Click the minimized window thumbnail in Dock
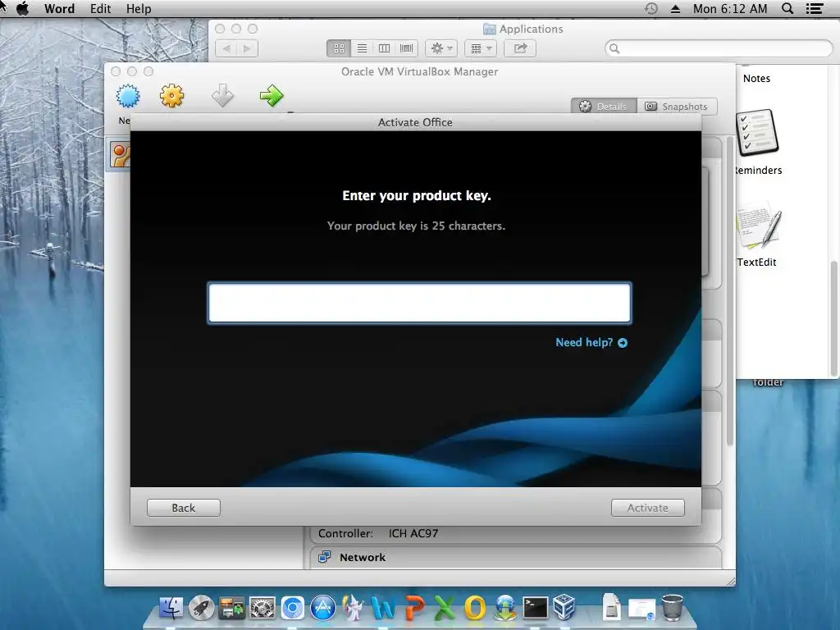Screen dimensions: 840x630 point(641,609)
